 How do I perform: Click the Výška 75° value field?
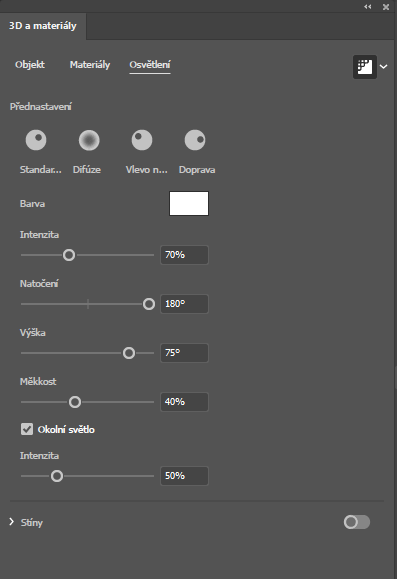pyautogui.click(x=184, y=353)
